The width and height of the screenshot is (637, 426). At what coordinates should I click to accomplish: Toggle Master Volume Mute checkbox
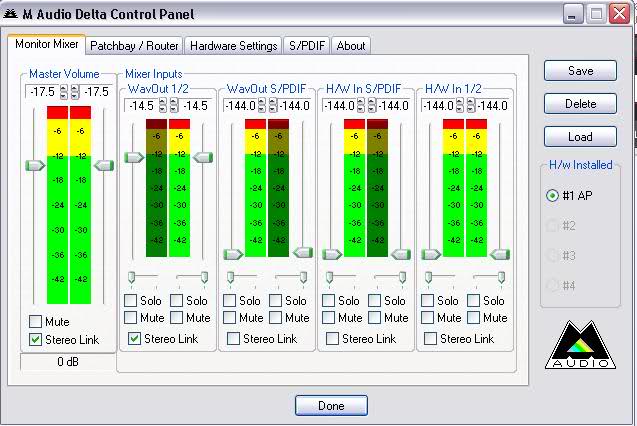click(x=36, y=322)
